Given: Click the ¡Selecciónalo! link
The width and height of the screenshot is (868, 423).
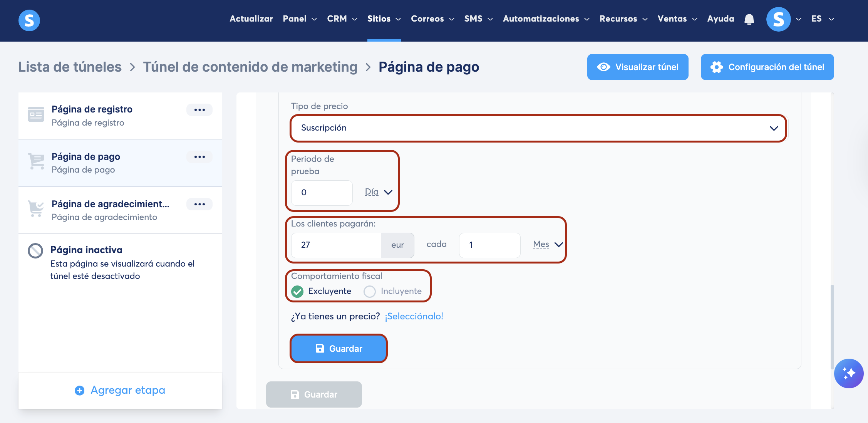Looking at the screenshot, I should pyautogui.click(x=414, y=316).
